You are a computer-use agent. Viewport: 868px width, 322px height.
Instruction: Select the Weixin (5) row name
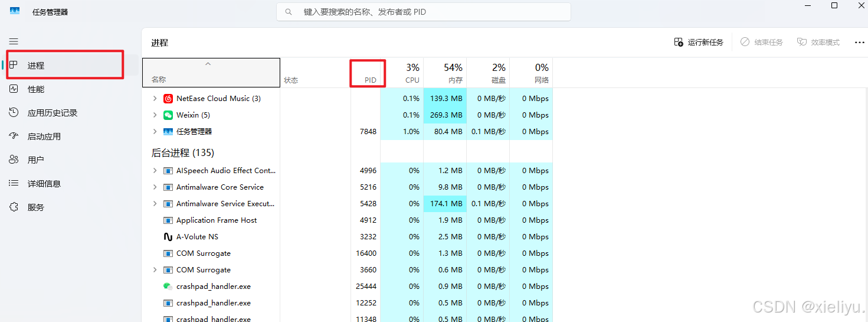193,115
